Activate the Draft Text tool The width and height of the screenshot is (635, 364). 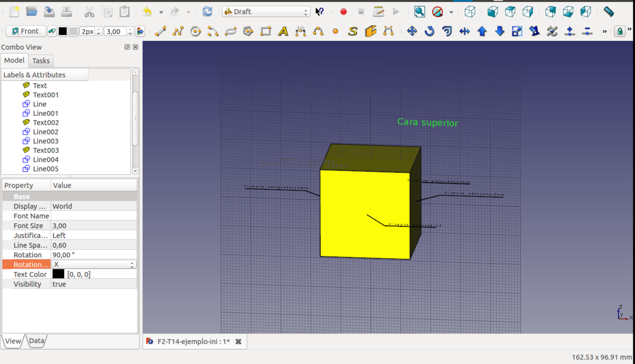(283, 32)
